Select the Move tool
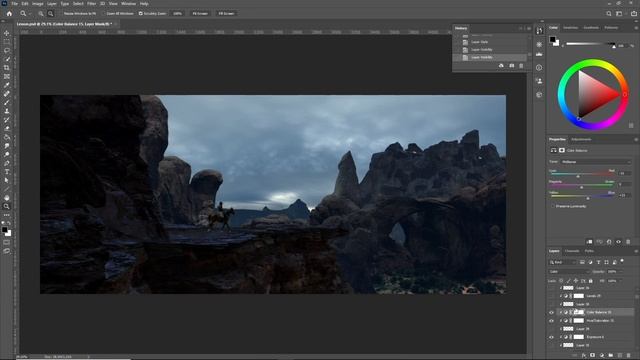 click(x=7, y=33)
